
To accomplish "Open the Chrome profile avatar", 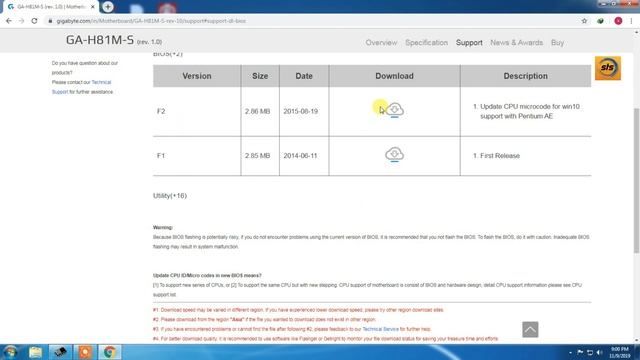I will [x=618, y=21].
